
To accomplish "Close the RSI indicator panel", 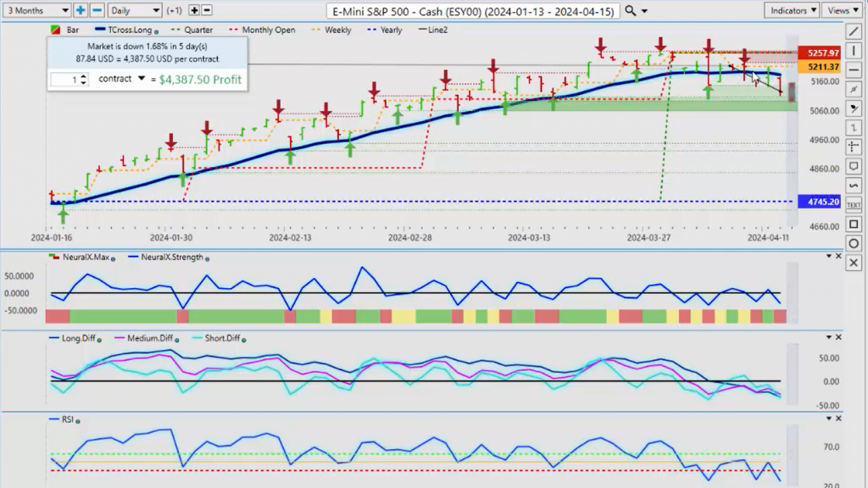I will (x=838, y=419).
